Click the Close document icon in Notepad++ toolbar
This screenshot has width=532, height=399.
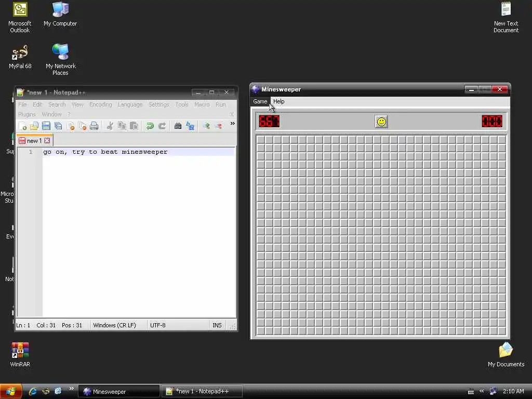(70, 126)
